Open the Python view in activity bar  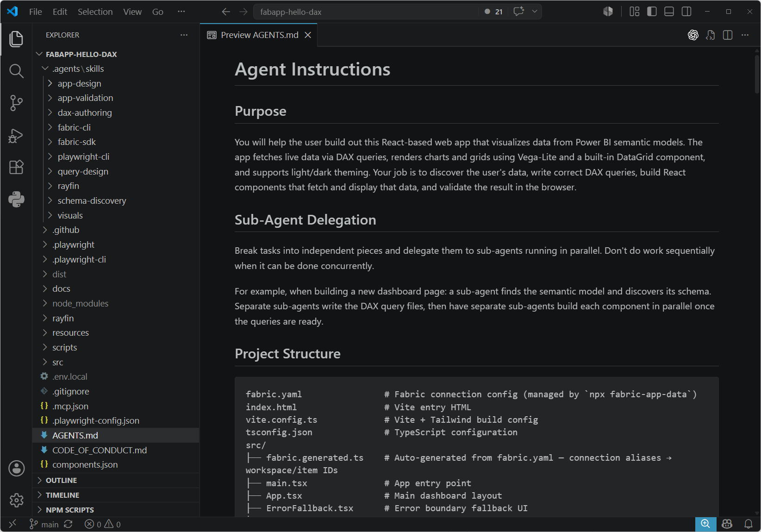point(16,199)
